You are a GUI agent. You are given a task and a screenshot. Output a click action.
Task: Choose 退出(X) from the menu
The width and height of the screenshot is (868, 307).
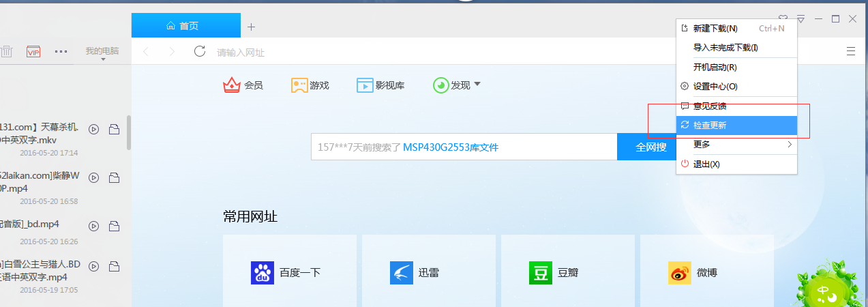pyautogui.click(x=736, y=164)
